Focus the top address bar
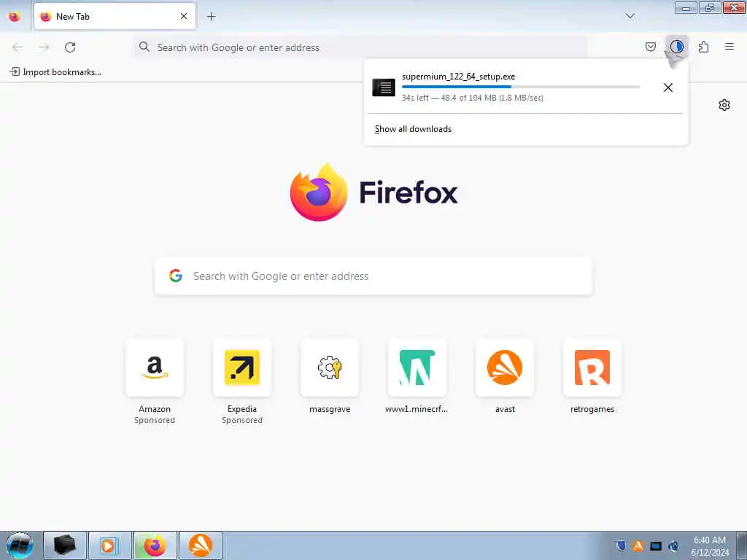Screen dimensions: 747x560 coord(360,47)
